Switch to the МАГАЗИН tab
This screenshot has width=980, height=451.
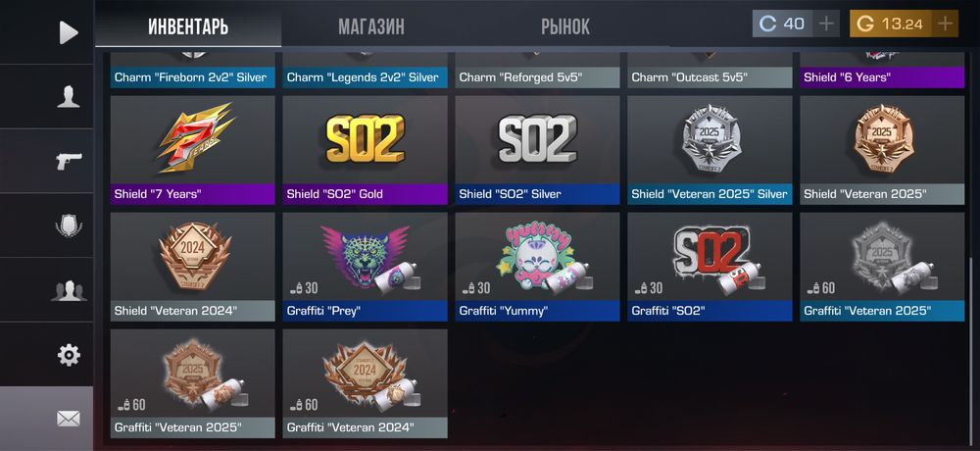coord(371,26)
